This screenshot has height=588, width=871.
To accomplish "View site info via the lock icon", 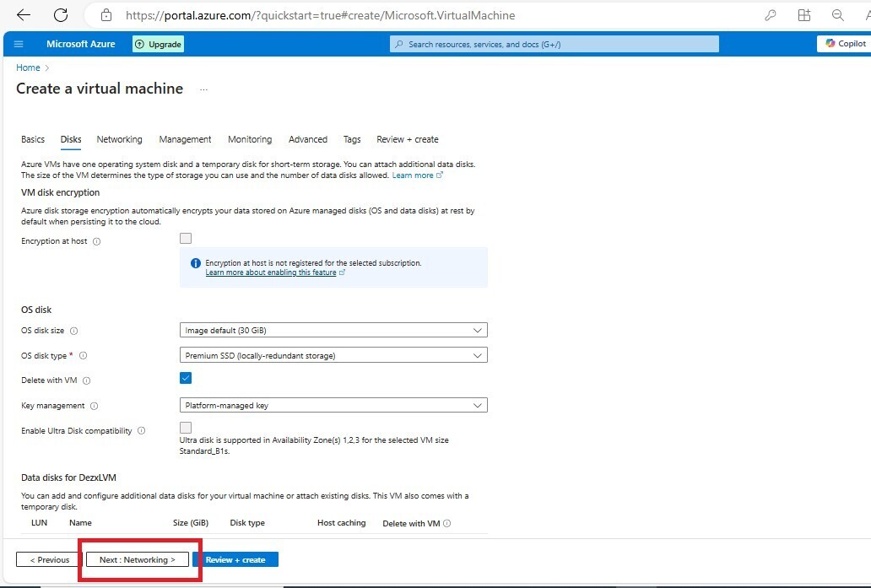I will pyautogui.click(x=106, y=15).
